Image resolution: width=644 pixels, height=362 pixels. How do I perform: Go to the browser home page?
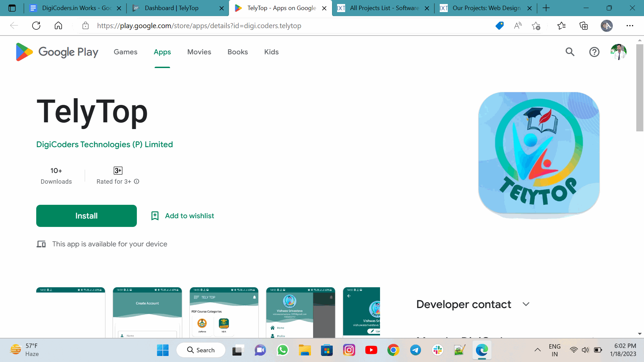58,26
